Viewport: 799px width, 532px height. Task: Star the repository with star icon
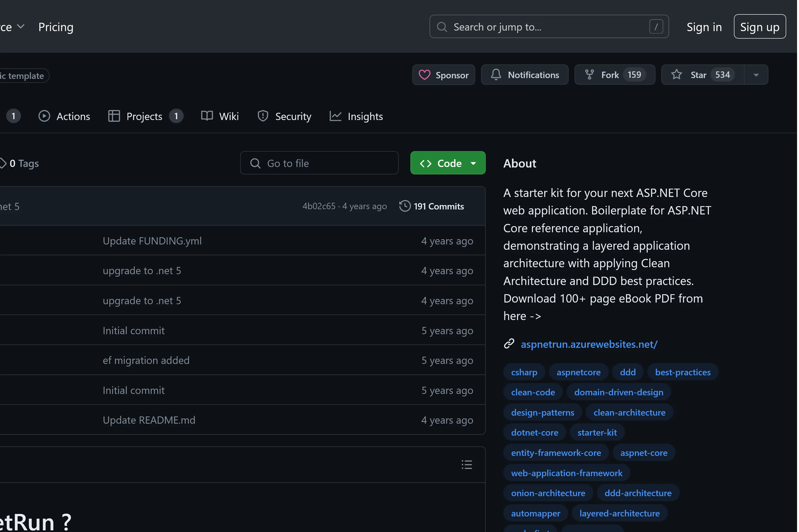click(x=676, y=75)
